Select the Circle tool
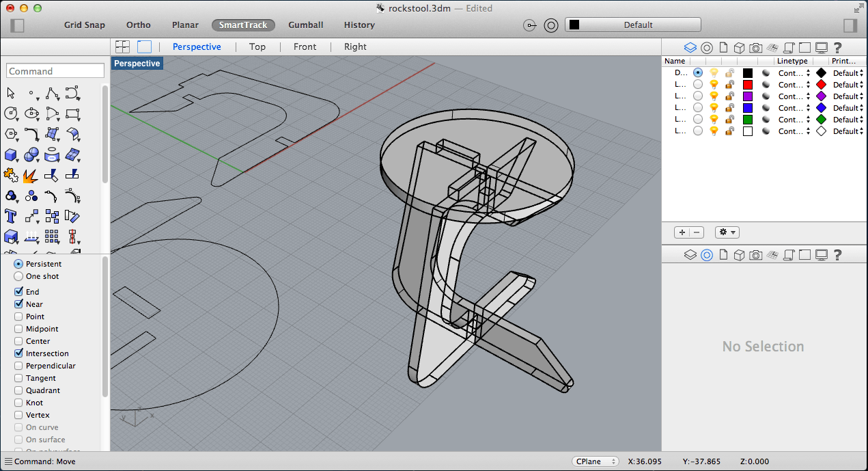The width and height of the screenshot is (868, 471). (11, 113)
